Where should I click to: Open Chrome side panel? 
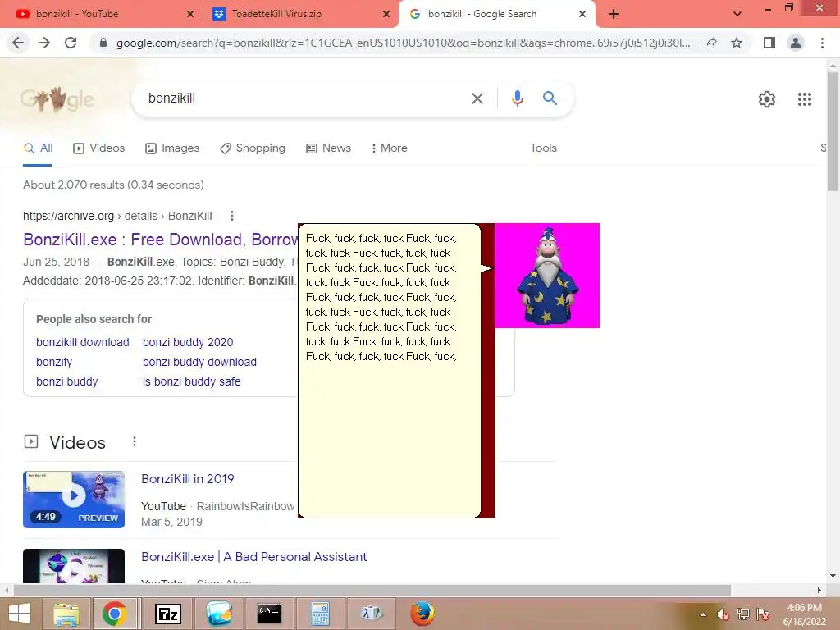pyautogui.click(x=769, y=43)
